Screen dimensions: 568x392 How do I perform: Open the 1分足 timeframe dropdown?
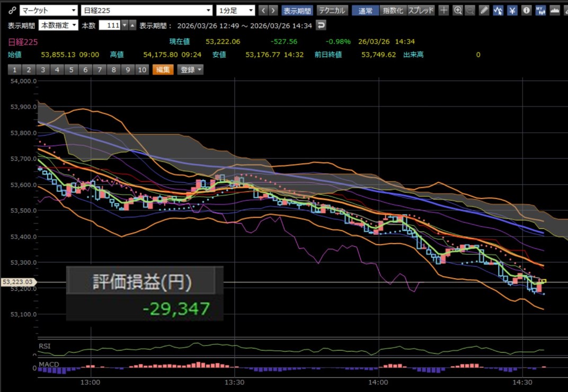[235, 11]
